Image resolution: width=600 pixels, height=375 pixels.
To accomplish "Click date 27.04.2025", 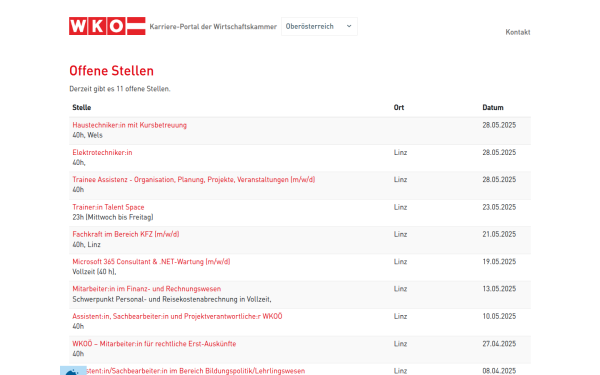I will point(499,344).
